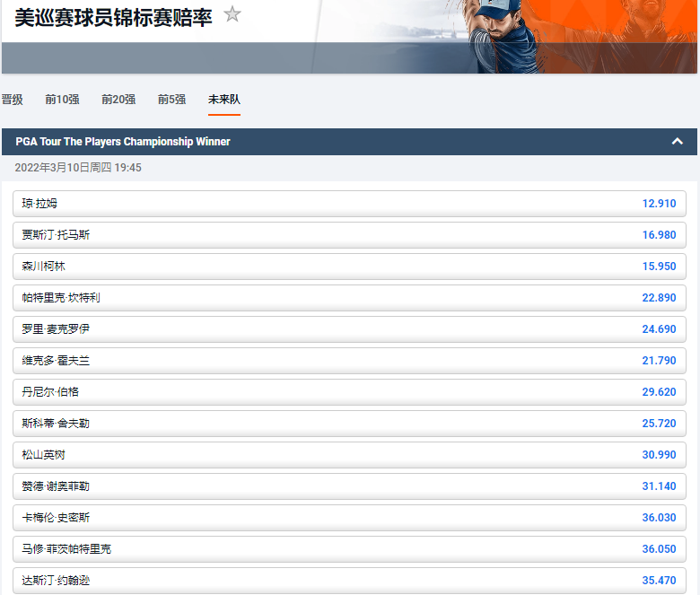Collapse the Players Championship Winner section
Image resolution: width=700 pixels, height=595 pixels.
pyautogui.click(x=678, y=142)
